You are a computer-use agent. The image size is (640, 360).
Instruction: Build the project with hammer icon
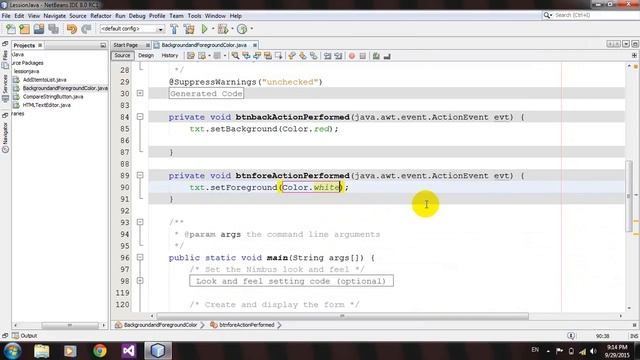click(x=174, y=29)
